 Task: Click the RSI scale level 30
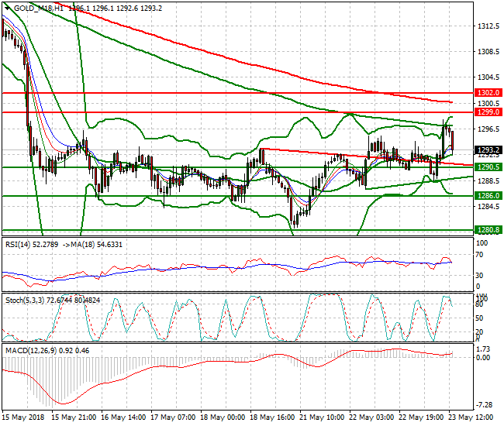pyautogui.click(x=479, y=276)
